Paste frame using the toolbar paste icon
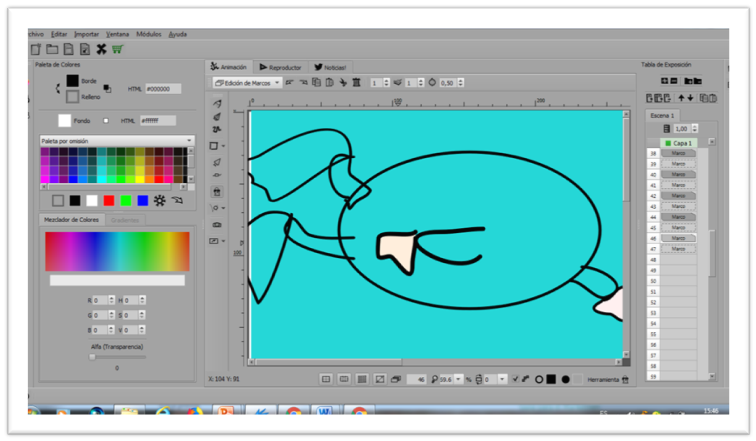Image resolution: width=756 pixels, height=441 pixels. 329,82
